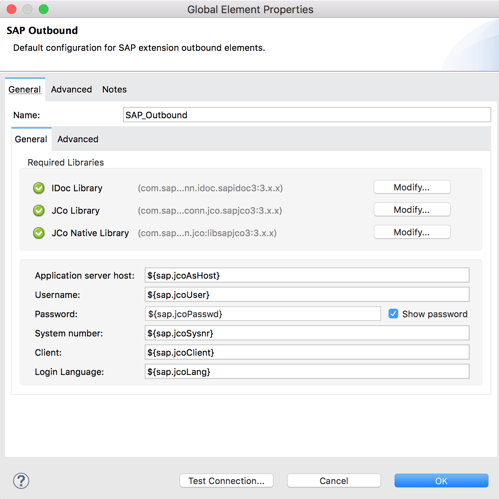Viewport: 499px width, 499px height.
Task: Modify the JCo Native Library dependency
Action: [412, 232]
